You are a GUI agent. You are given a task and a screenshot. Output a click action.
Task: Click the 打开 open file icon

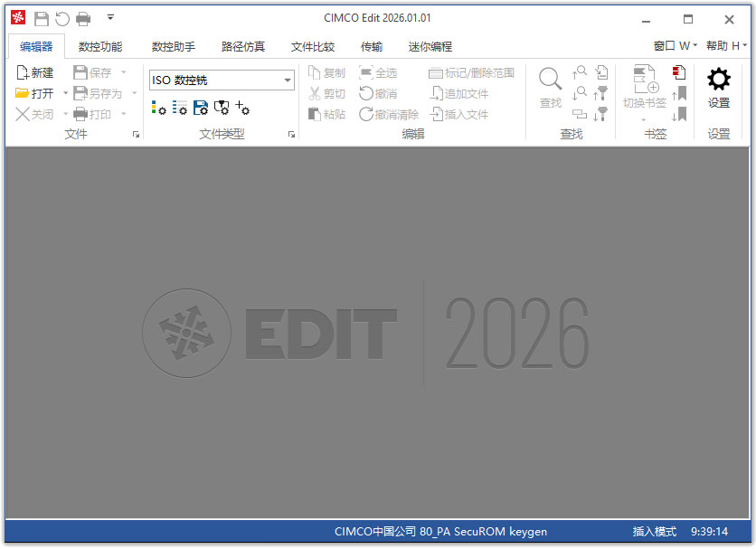22,91
